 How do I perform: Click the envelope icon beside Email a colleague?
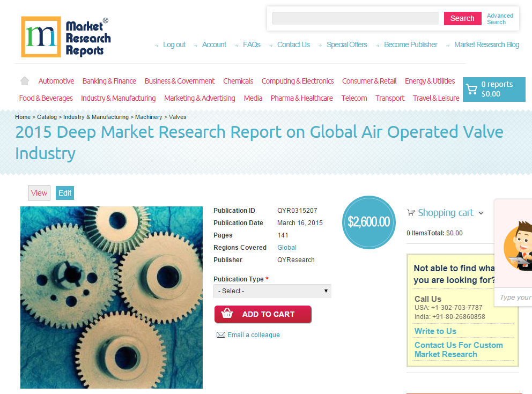click(220, 334)
